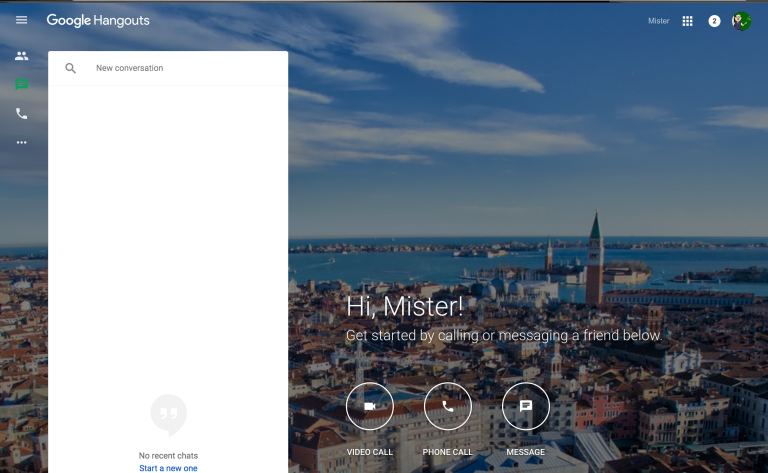768x473 pixels.
Task: Select the PHONE CALL text label
Action: [x=448, y=452]
